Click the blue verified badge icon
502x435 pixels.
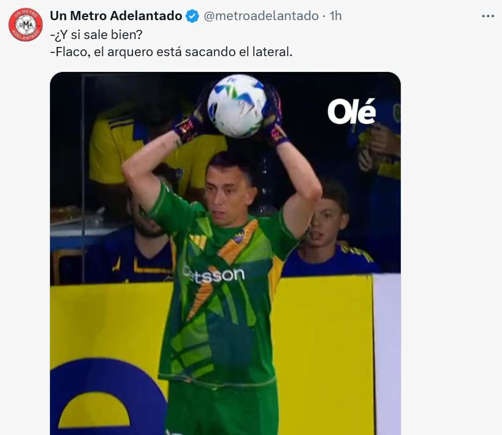tap(192, 16)
